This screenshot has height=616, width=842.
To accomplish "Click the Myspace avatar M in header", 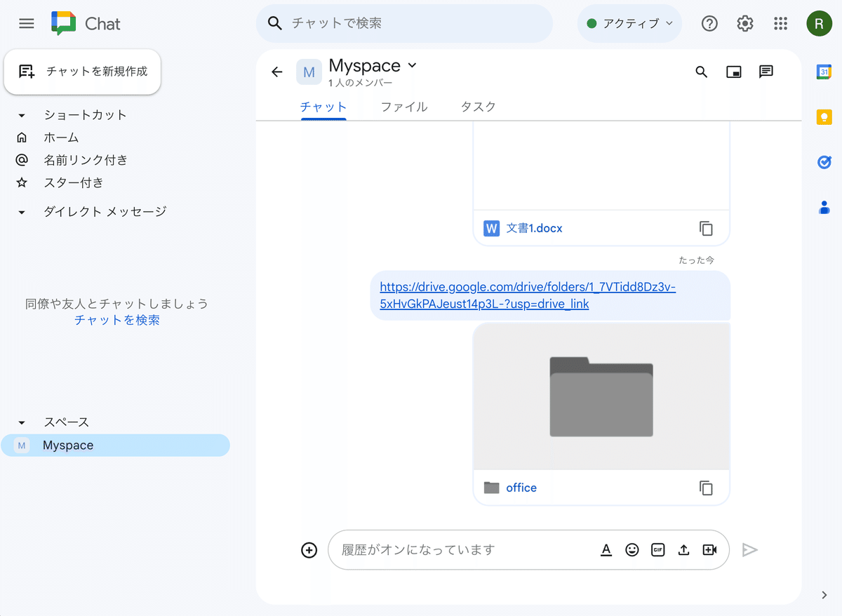I will point(309,72).
